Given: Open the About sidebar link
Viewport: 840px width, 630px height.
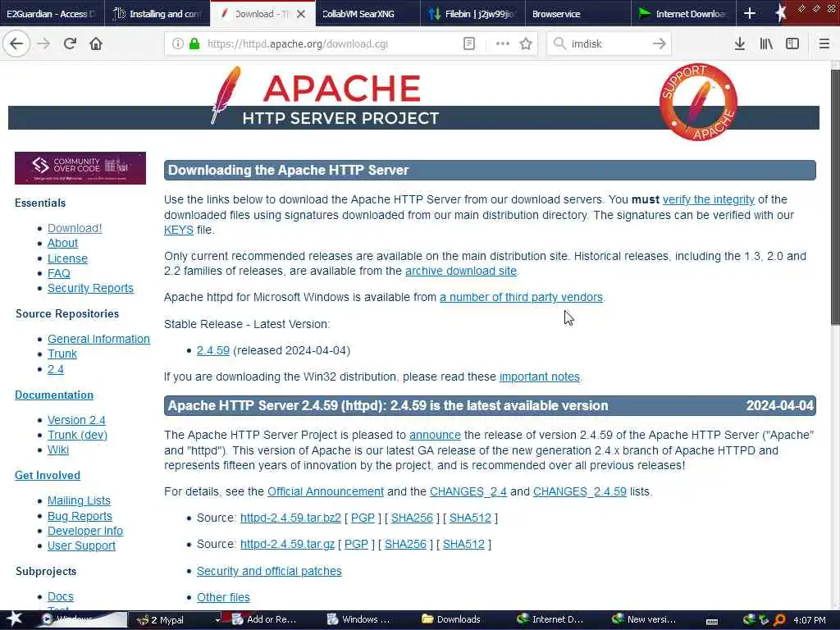Looking at the screenshot, I should 62,243.
